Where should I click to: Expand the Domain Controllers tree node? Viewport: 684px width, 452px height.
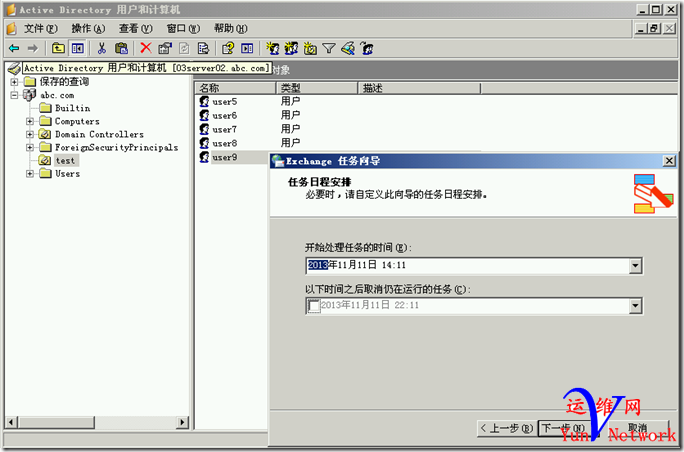pos(30,134)
